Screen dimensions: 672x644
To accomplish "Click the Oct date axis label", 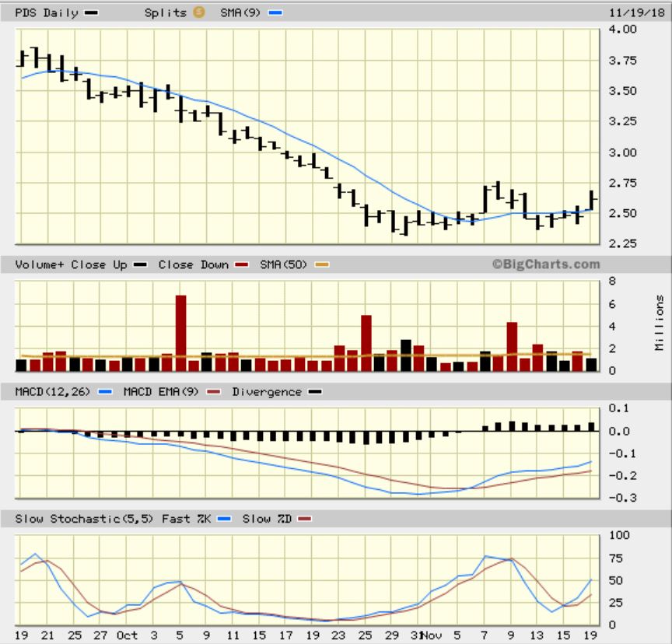I will [x=127, y=635].
